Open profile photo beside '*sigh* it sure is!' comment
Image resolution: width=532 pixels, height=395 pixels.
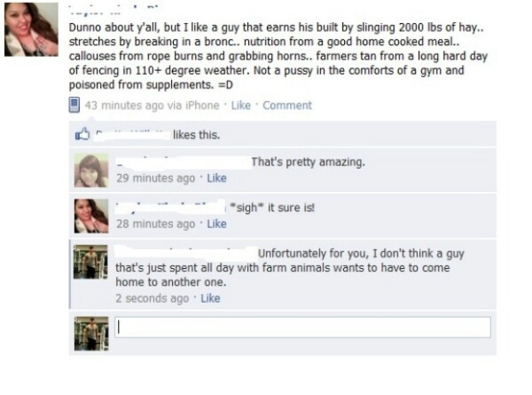point(91,216)
